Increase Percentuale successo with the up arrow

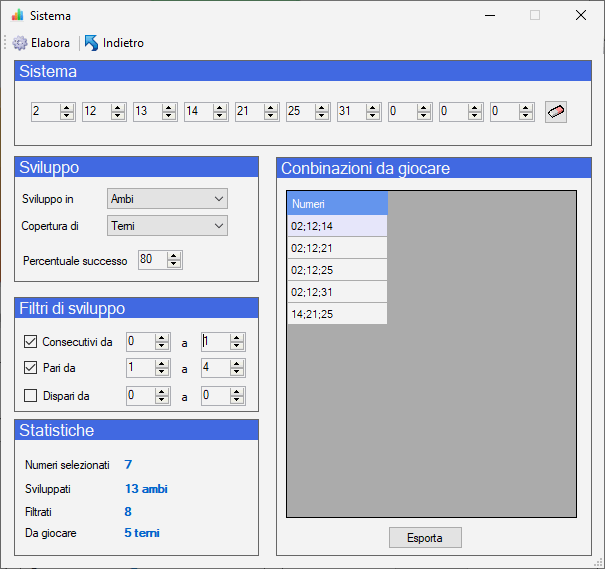pos(174,256)
